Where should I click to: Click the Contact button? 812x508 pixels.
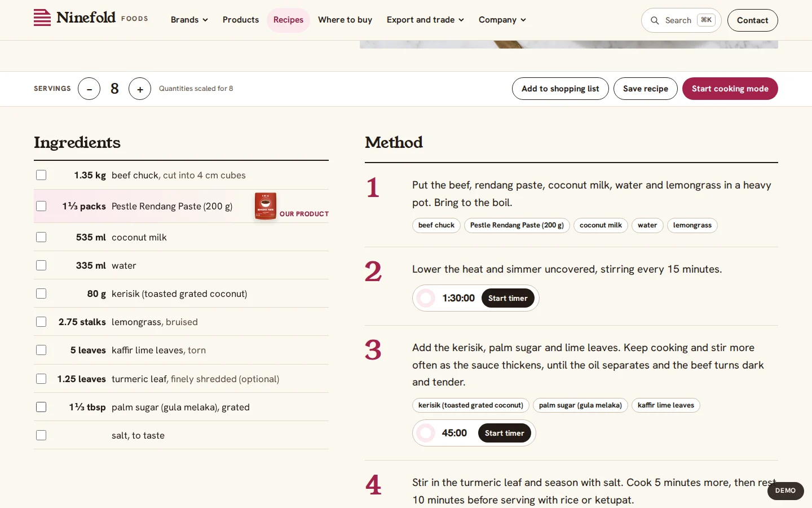(x=752, y=20)
